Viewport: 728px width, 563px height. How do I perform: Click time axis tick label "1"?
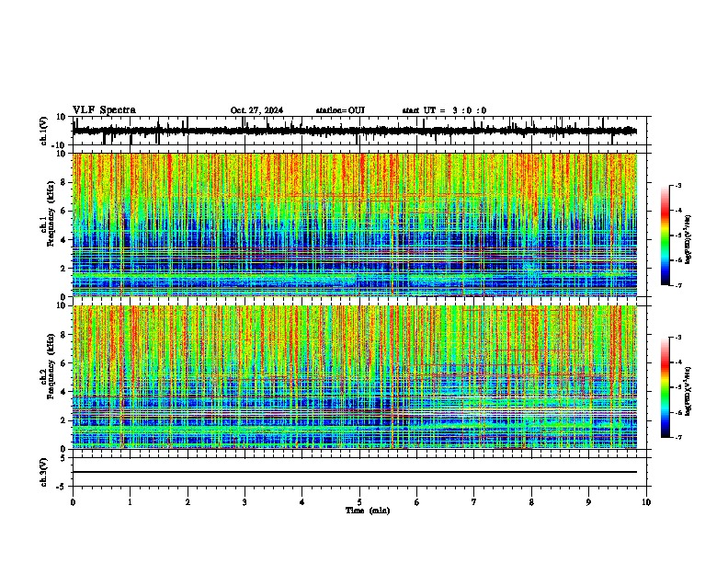click(130, 502)
